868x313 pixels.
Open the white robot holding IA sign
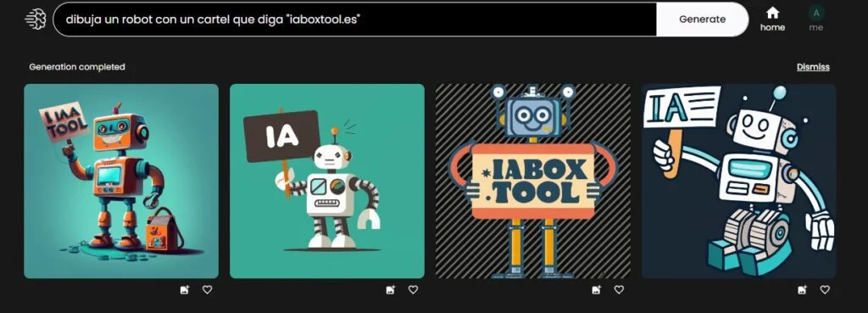(327, 182)
